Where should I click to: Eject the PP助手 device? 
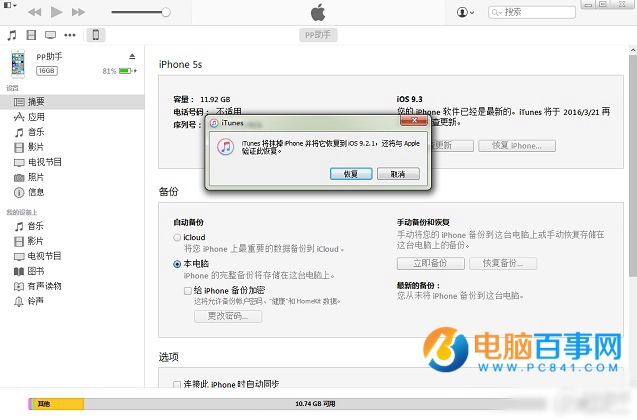132,56
